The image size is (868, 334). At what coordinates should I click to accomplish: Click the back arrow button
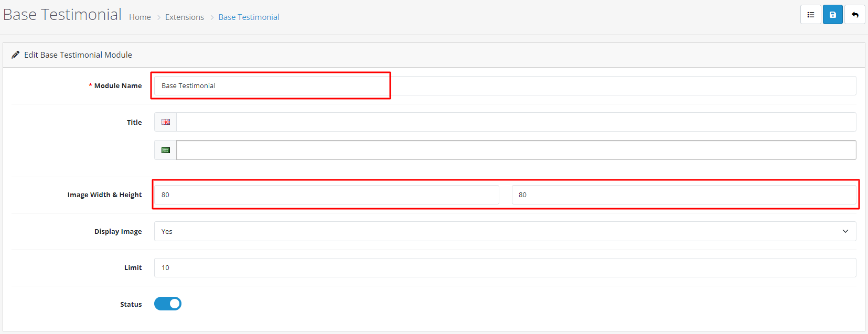[854, 15]
